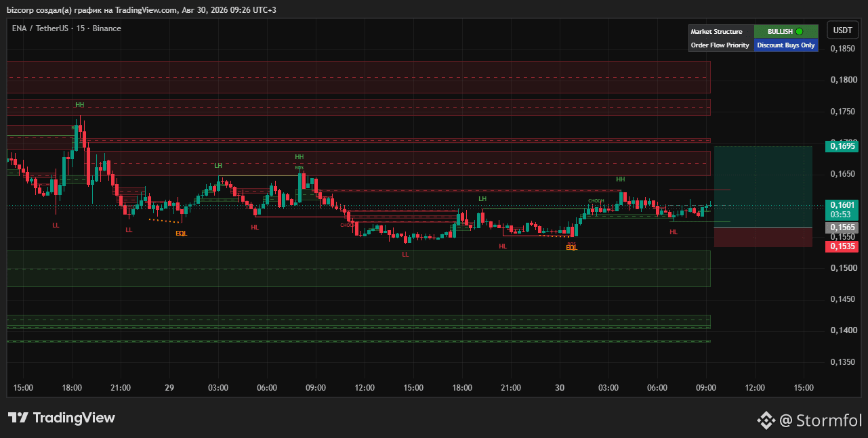Image resolution: width=868 pixels, height=438 pixels.
Task: Click the date label 29 on the time axis
Action: tap(169, 388)
